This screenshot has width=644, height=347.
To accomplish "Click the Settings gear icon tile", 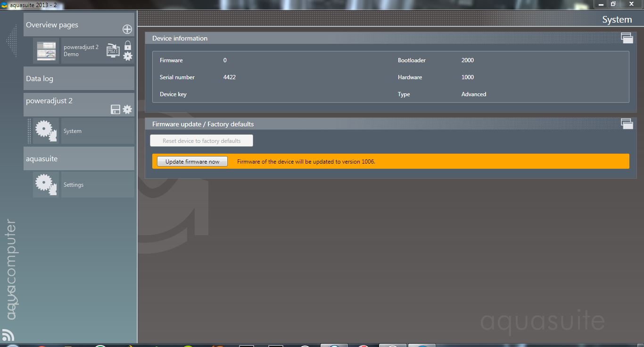I will click(x=46, y=184).
